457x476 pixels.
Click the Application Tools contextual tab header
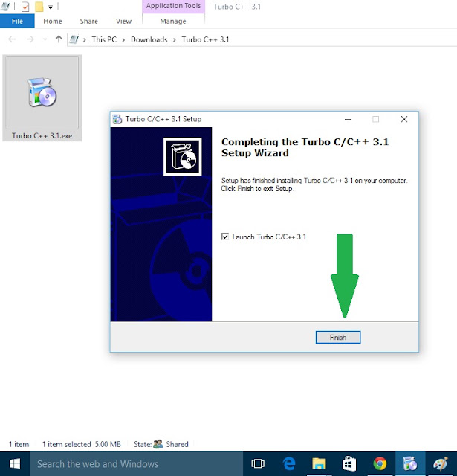(x=173, y=6)
